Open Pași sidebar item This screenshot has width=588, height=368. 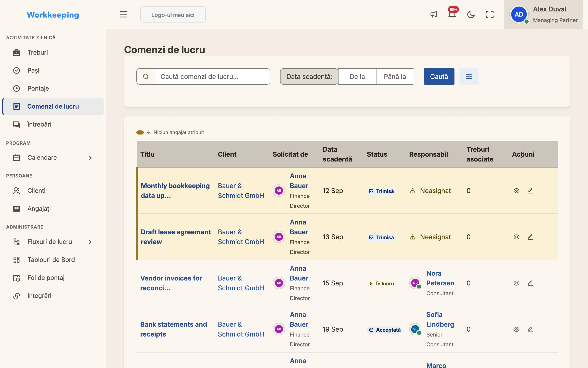pos(53,70)
